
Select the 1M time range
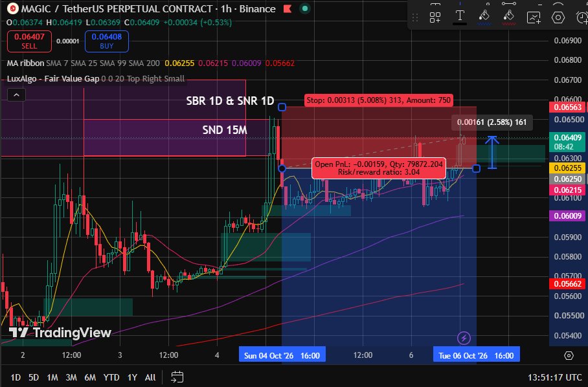(52, 377)
